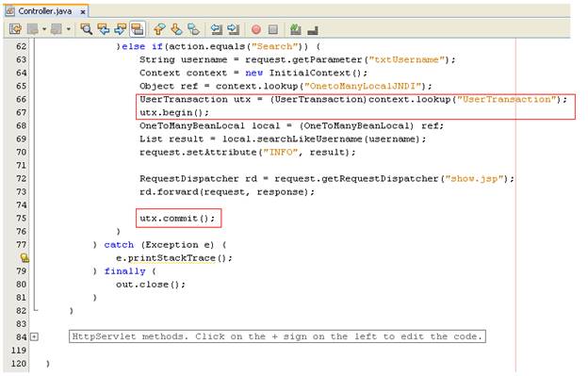Click Stop Macro Recording icon

pos(273,29)
